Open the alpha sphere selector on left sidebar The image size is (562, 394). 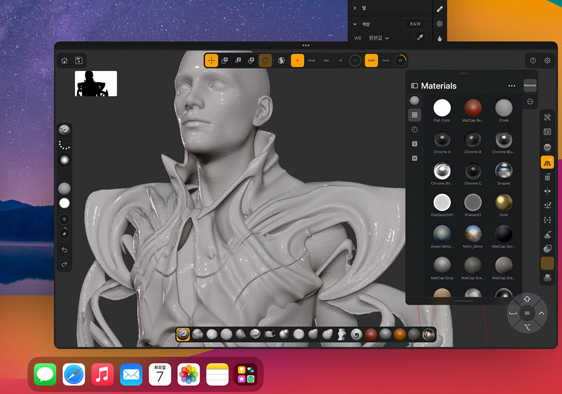point(65,160)
